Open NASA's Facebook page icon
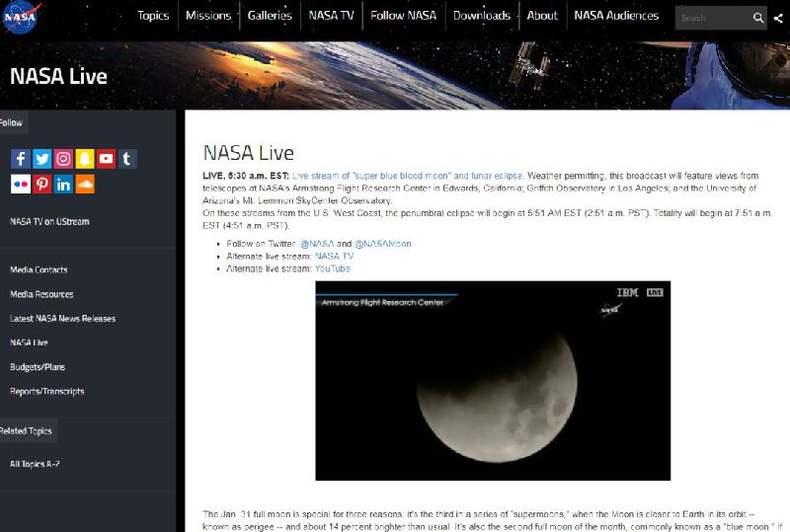790x532 pixels. pos(21,159)
